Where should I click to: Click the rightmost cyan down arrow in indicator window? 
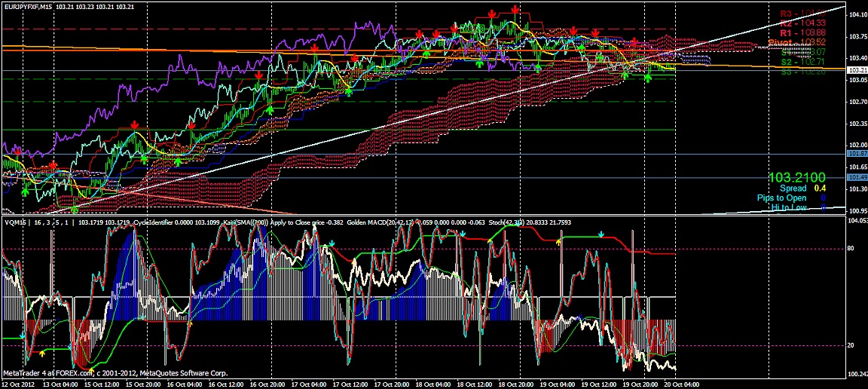click(600, 234)
